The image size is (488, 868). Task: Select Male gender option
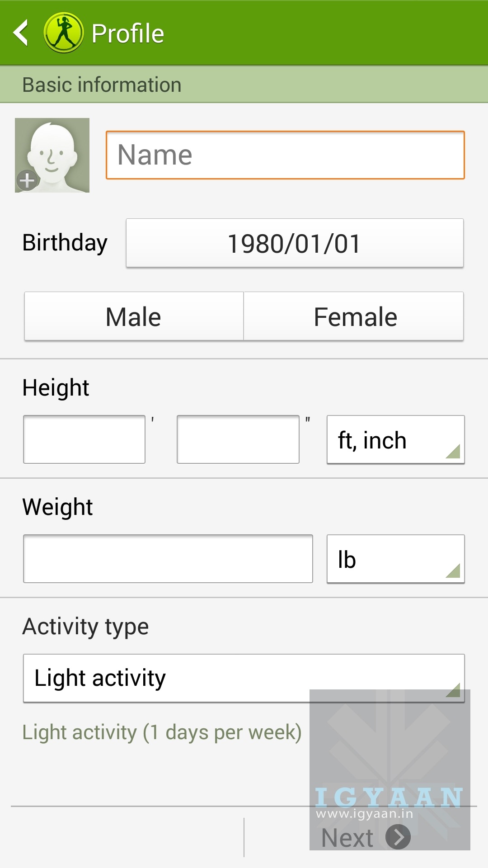(x=134, y=316)
